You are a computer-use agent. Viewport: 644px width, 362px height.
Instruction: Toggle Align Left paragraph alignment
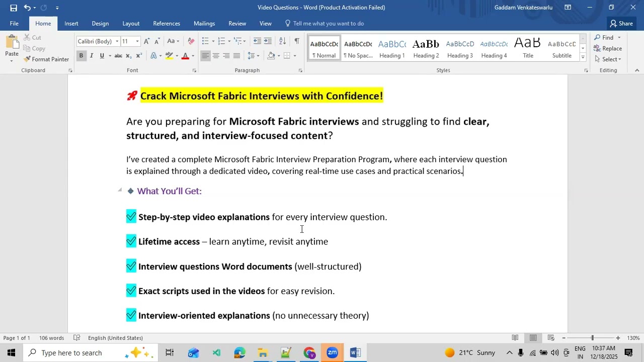(x=205, y=56)
